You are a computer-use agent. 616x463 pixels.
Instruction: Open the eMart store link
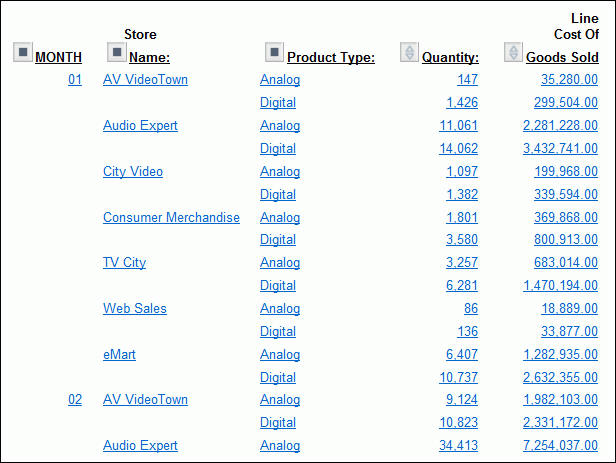point(124,355)
